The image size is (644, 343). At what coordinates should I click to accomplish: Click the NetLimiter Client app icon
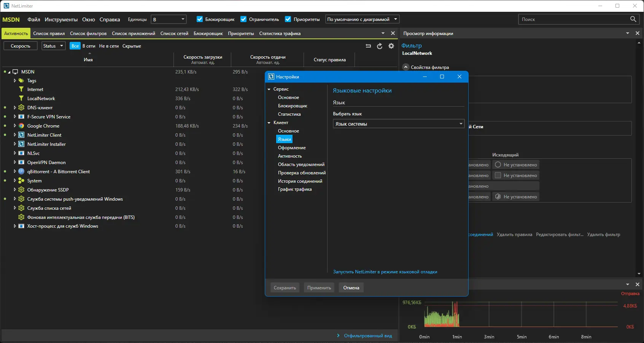[x=22, y=135]
